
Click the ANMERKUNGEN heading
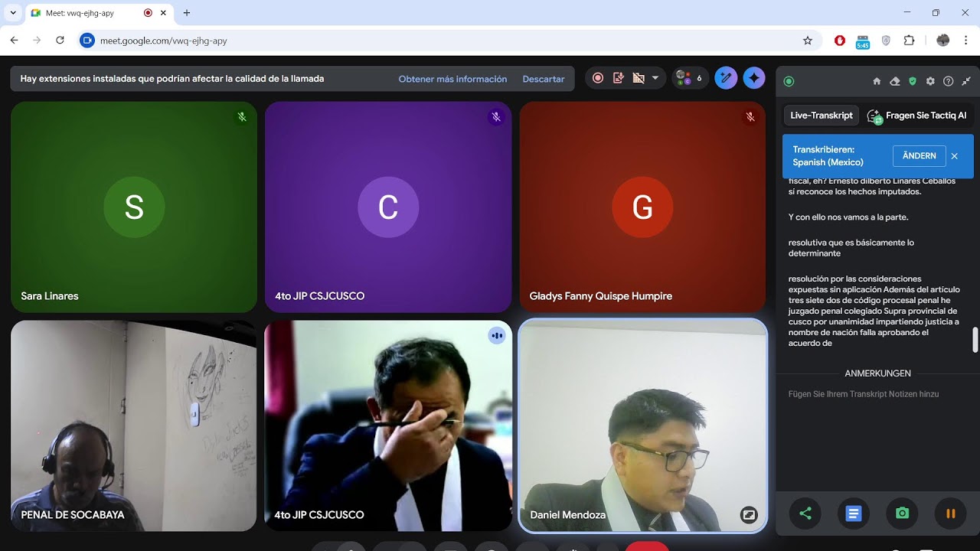877,373
